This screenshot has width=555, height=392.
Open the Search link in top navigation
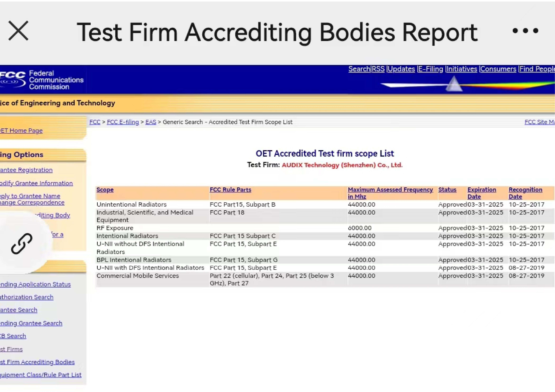pyautogui.click(x=359, y=69)
